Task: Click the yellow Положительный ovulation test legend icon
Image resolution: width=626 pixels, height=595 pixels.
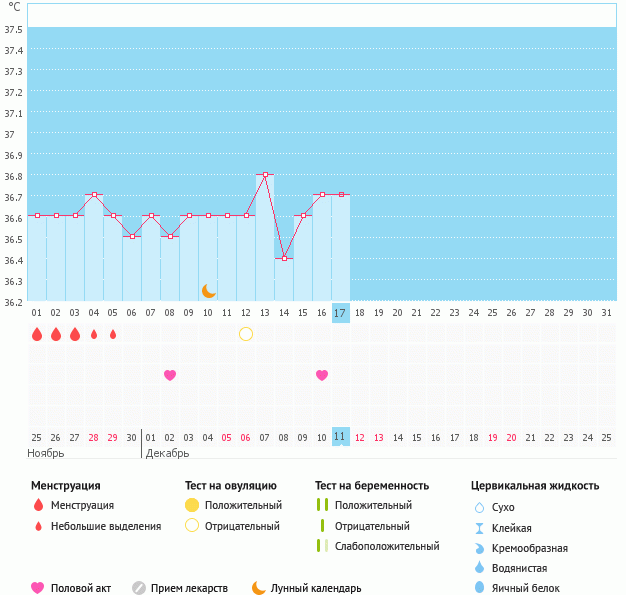Action: coord(192,506)
